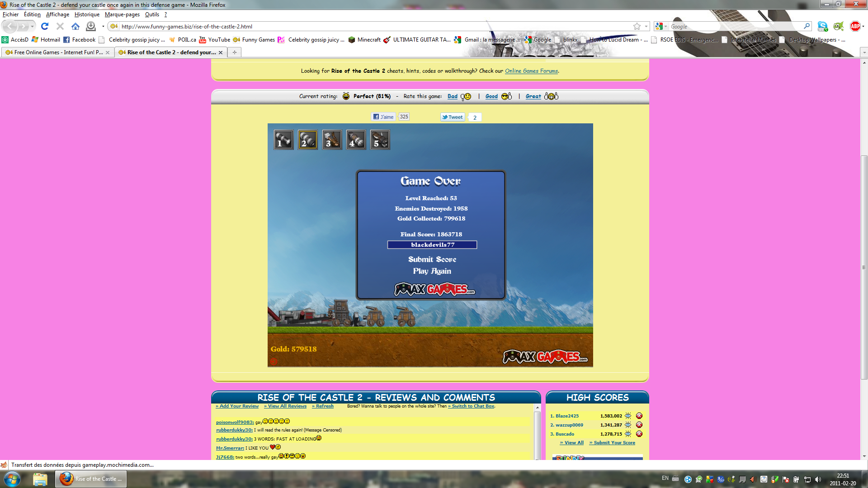Viewport: 868px width, 488px height.
Task: Click Switch to Chat Box link
Action: tap(472, 406)
